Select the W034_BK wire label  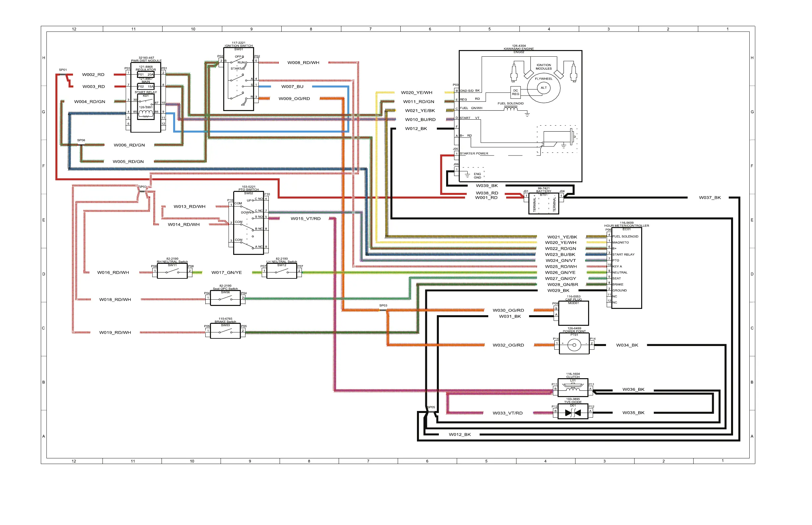pos(627,345)
